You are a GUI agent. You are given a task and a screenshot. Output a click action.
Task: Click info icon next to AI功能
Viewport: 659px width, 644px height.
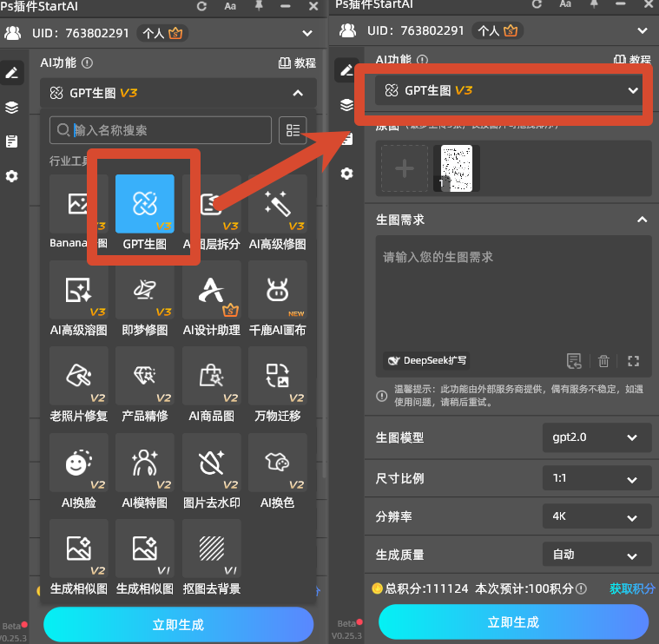(87, 63)
